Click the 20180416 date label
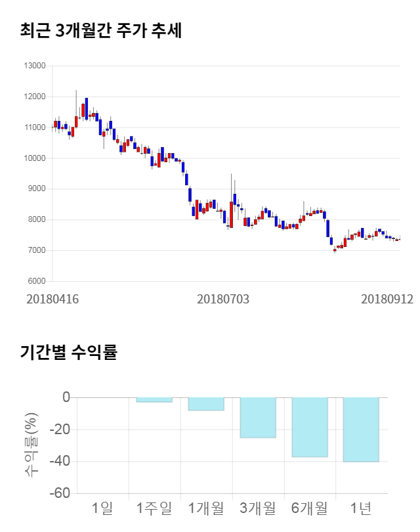The height and width of the screenshot is (532, 420). 52,299
